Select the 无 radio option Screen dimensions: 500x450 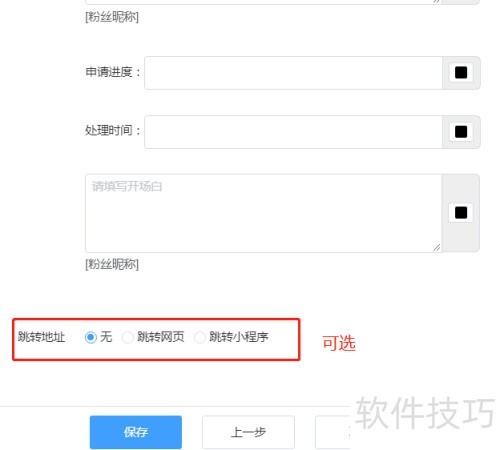point(91,337)
